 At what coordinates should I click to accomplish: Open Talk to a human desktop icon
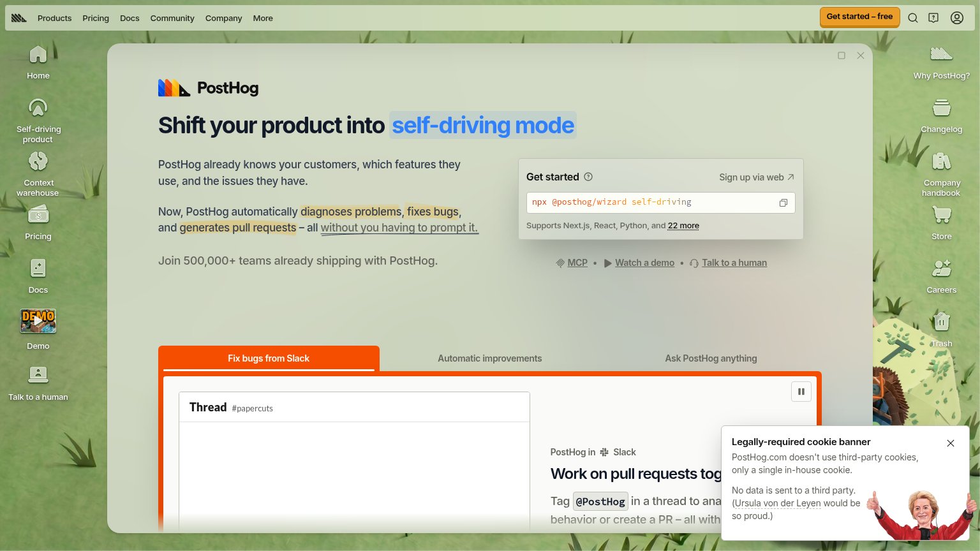[x=38, y=383]
